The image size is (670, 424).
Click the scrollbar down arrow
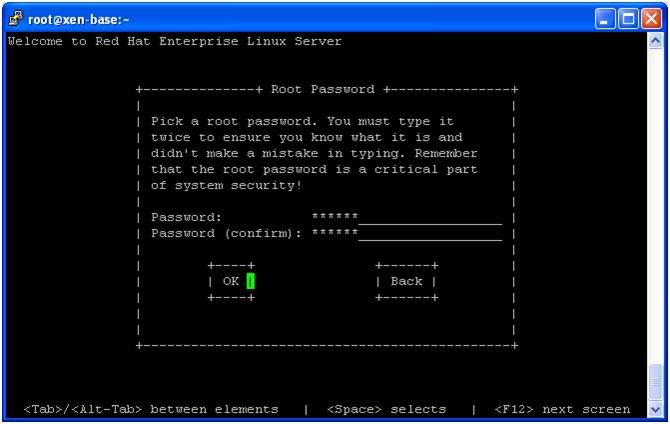tap(655, 410)
